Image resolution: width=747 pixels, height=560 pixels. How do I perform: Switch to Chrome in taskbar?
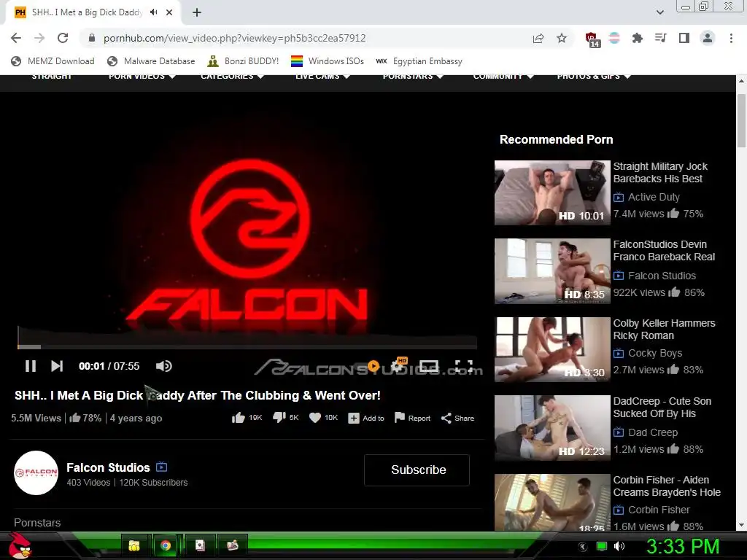pyautogui.click(x=166, y=545)
